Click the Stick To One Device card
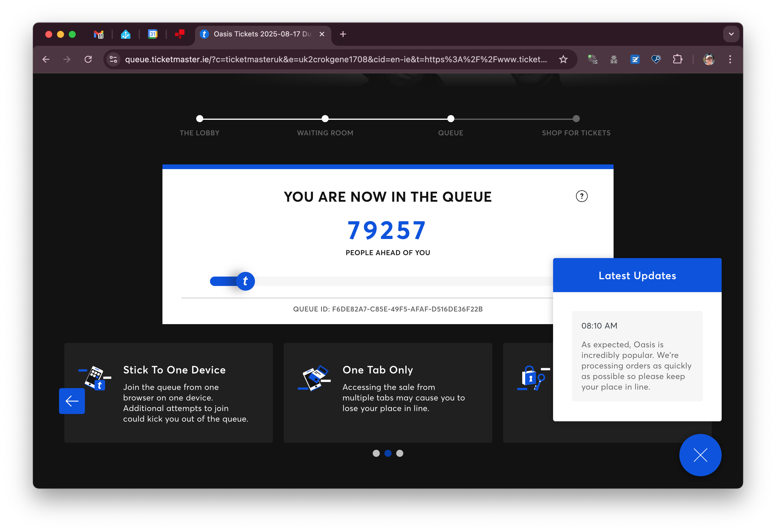 click(169, 393)
